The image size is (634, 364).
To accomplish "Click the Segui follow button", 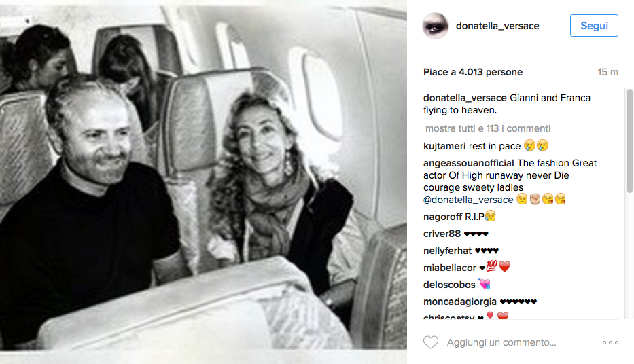I will coord(594,25).
